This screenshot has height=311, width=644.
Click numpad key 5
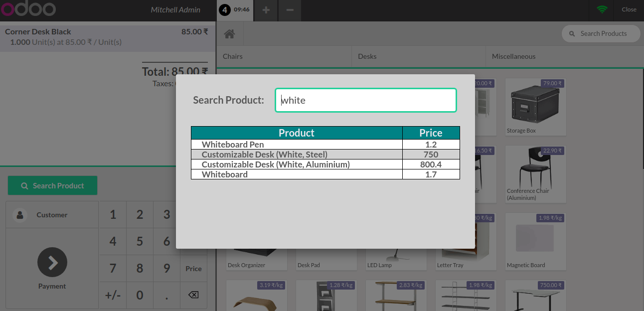click(140, 242)
